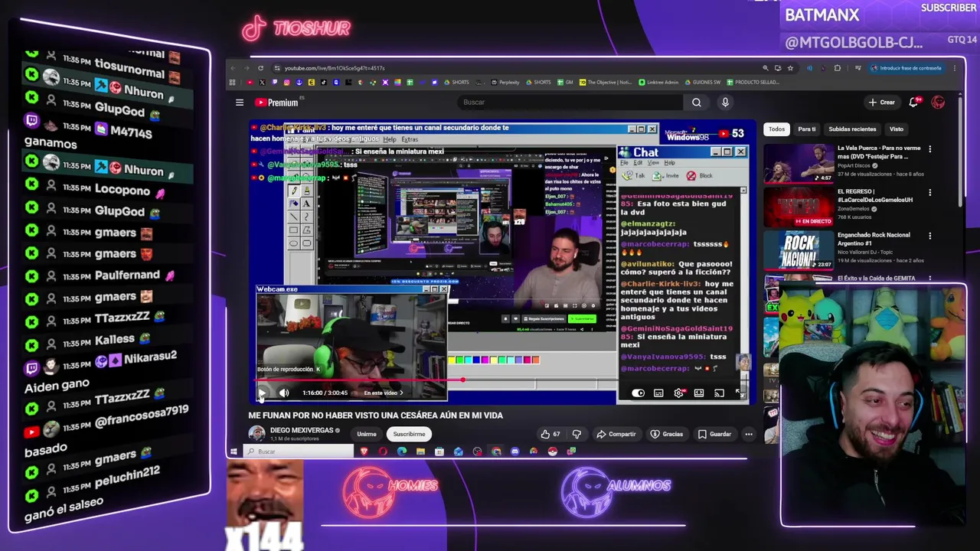Bookmark this page with the star icon
Image resolution: width=980 pixels, height=551 pixels.
coord(791,68)
